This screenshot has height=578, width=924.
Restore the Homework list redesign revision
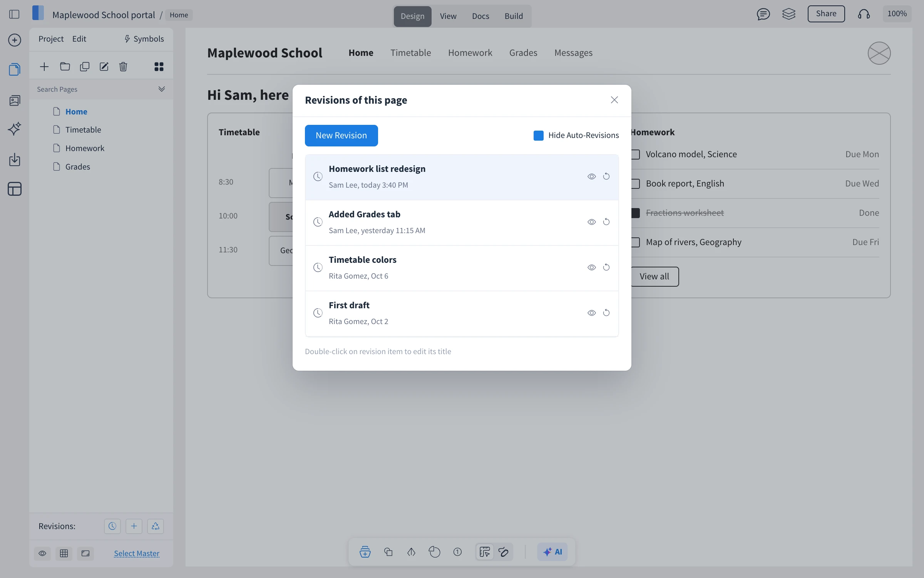(606, 176)
